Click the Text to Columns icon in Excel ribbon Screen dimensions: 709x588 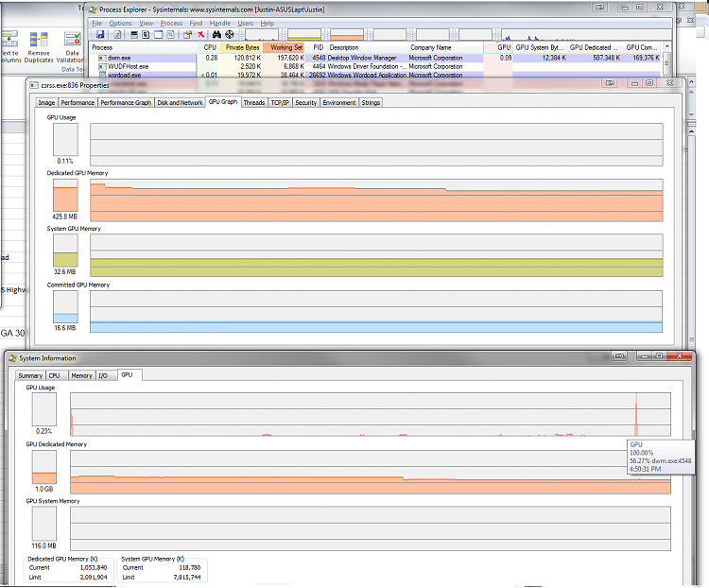(9, 40)
